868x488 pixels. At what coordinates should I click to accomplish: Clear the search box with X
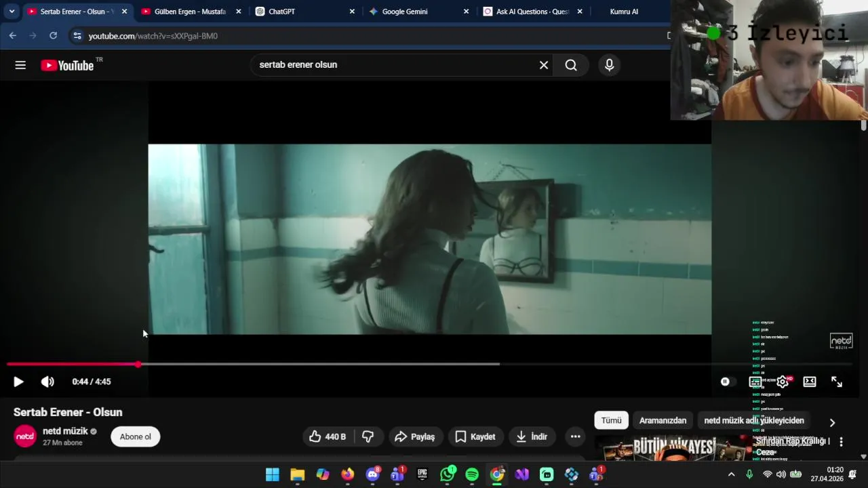coord(544,65)
